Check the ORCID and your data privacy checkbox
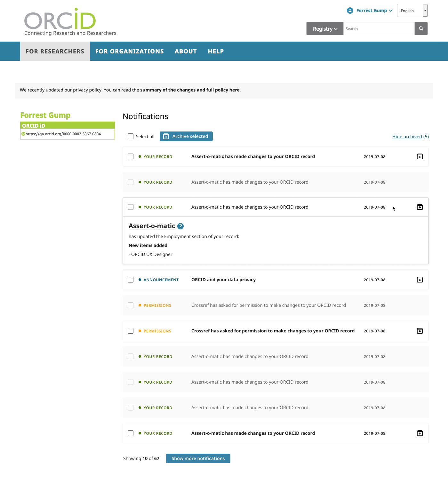 [131, 280]
